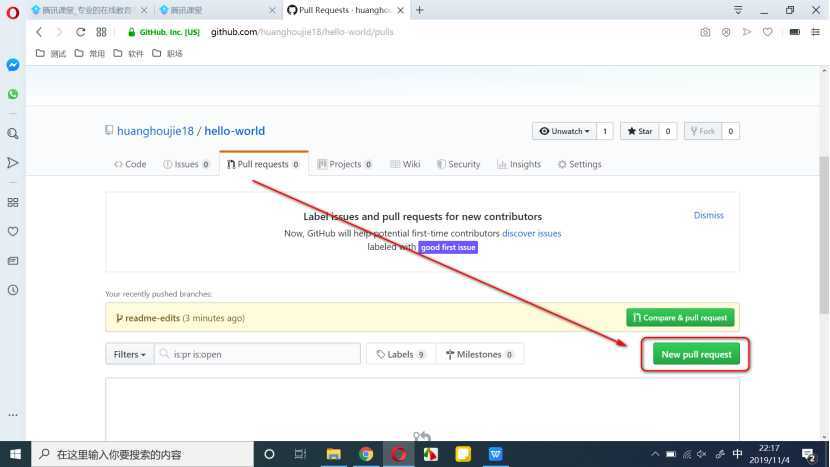Open Chrome from the taskbar
The width and height of the screenshot is (830, 467).
coord(366,454)
